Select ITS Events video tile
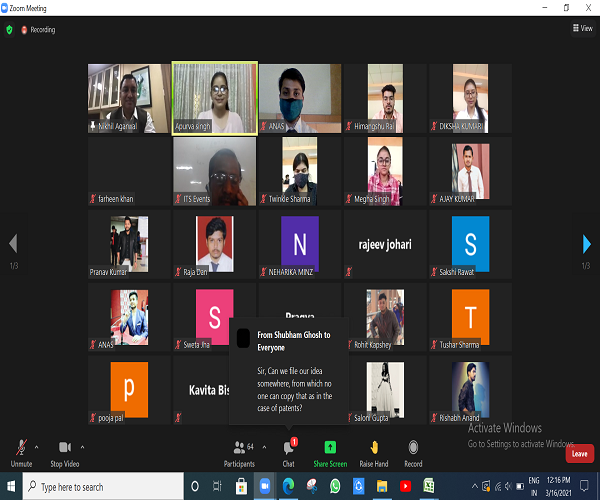The height and width of the screenshot is (500, 600). pos(215,171)
